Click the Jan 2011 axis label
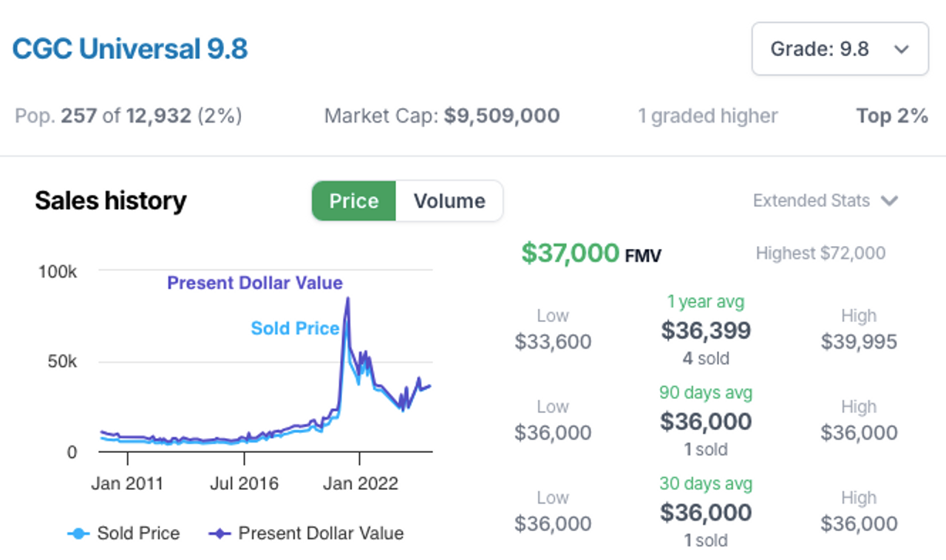Screen dimensions: 946x560 [x=127, y=484]
